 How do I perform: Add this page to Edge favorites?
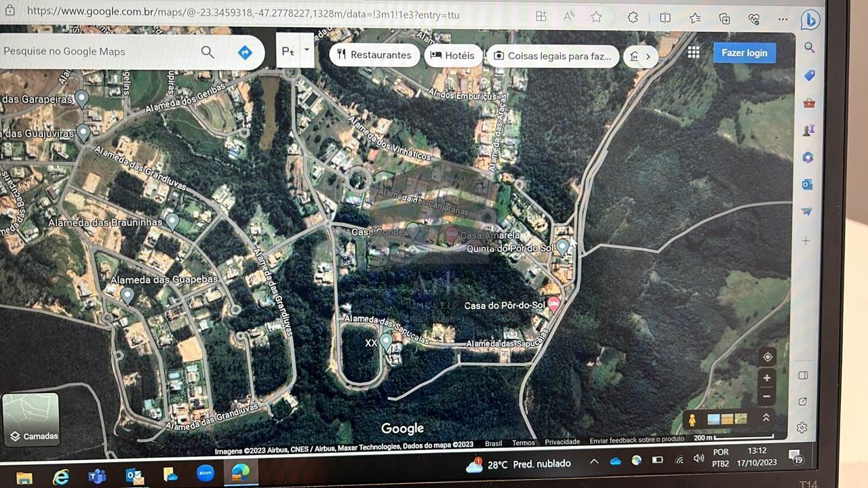tap(596, 17)
